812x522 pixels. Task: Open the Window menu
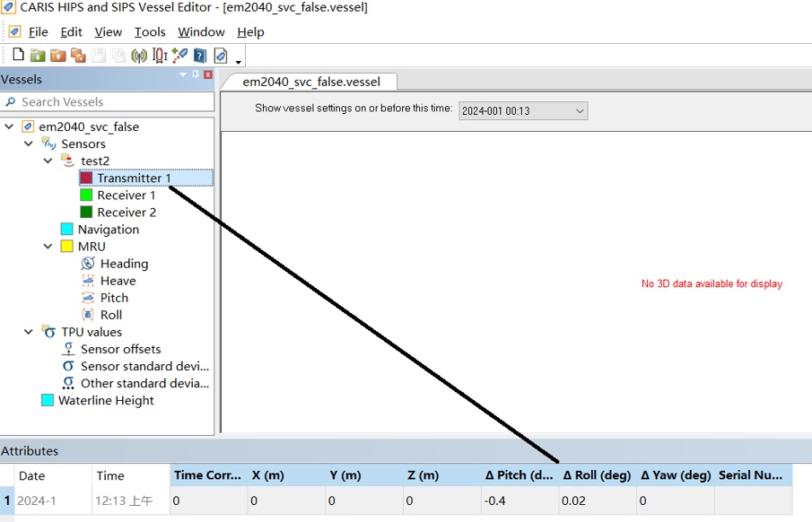coord(201,32)
